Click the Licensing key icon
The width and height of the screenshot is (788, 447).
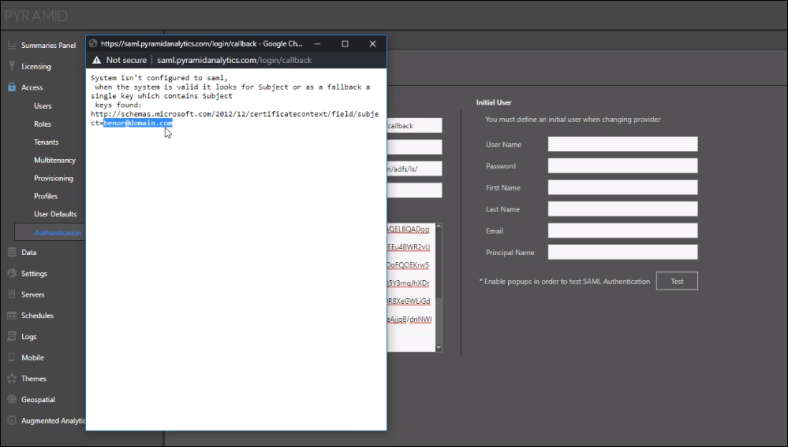[x=12, y=66]
